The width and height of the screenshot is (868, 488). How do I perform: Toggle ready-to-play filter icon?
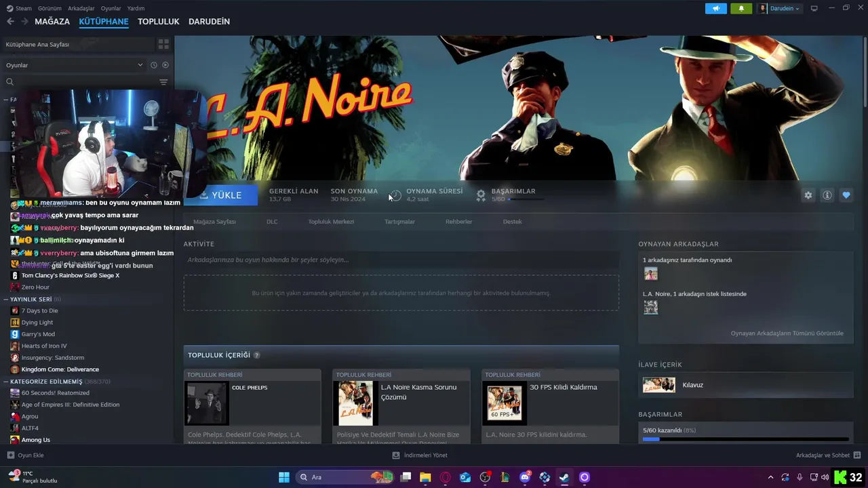[165, 65]
